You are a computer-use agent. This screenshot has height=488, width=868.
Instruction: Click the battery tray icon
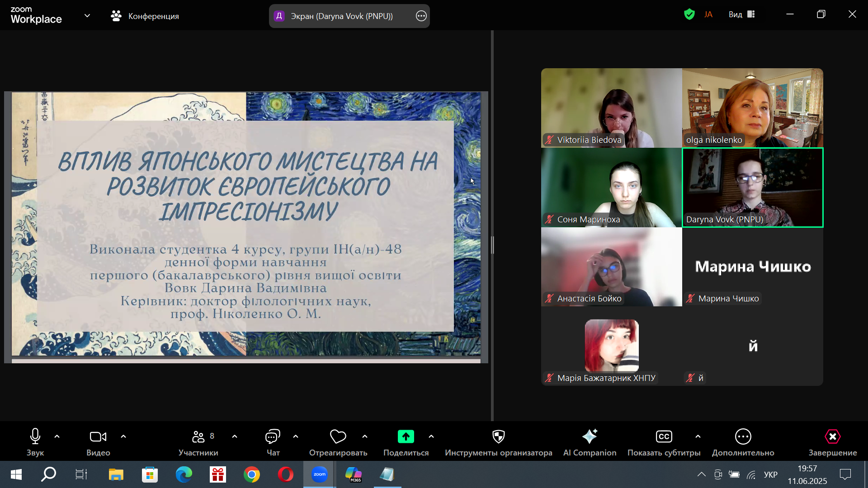coord(734,474)
